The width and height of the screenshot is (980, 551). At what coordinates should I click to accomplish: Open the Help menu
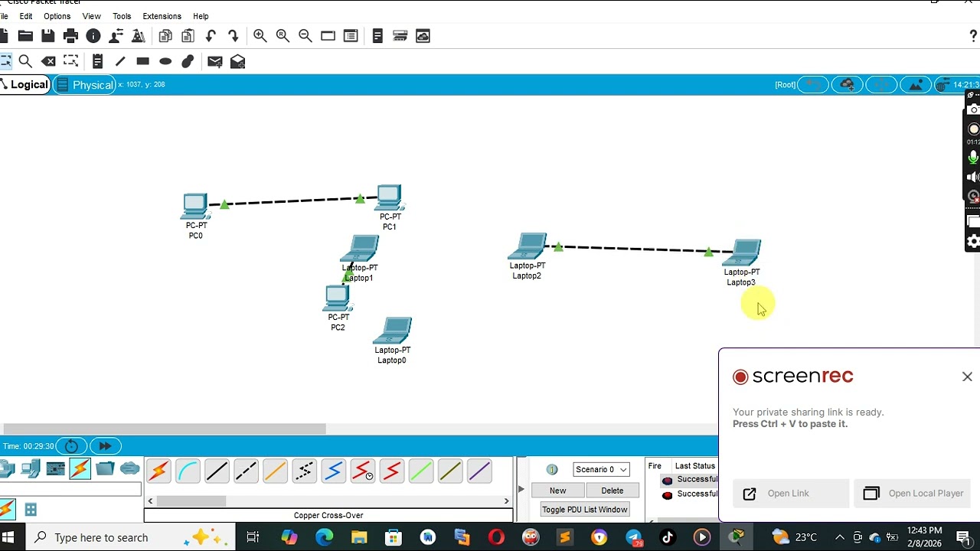[201, 16]
